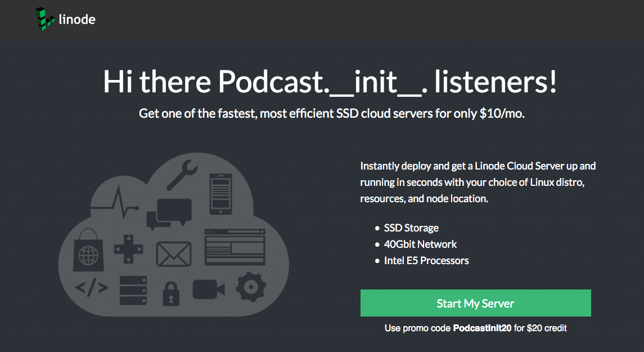
Task: Click the wrench icon in the cloud
Action: point(182,175)
